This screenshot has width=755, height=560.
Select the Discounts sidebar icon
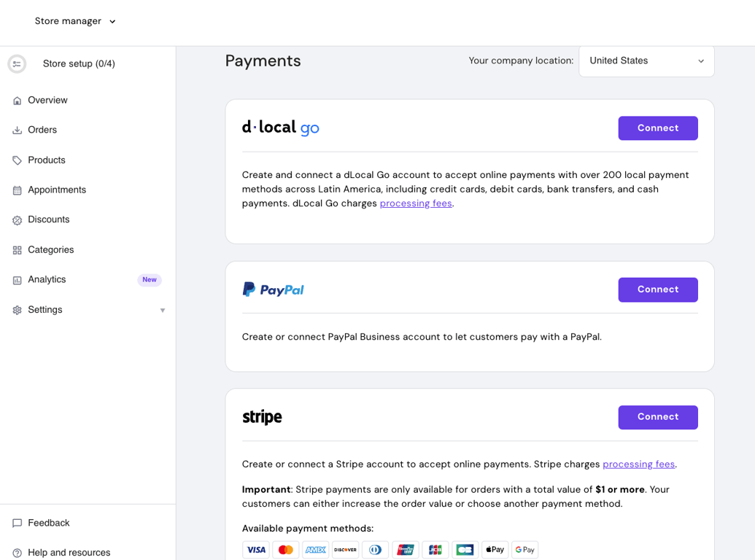16,219
